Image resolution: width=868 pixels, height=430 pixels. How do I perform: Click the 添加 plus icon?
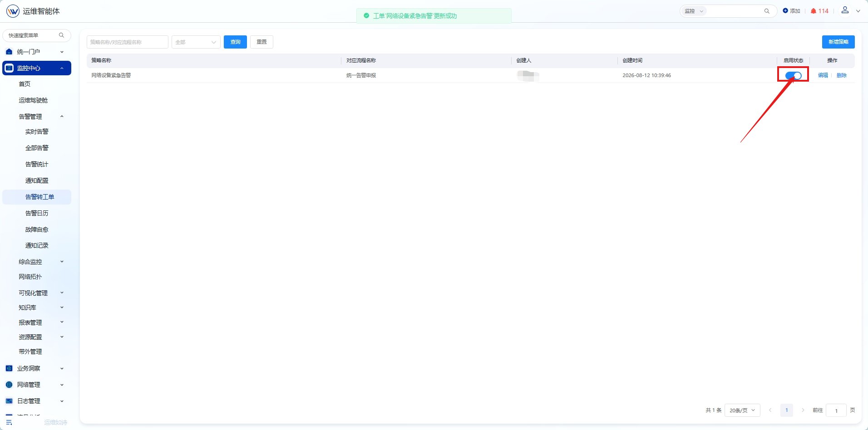[x=785, y=11]
